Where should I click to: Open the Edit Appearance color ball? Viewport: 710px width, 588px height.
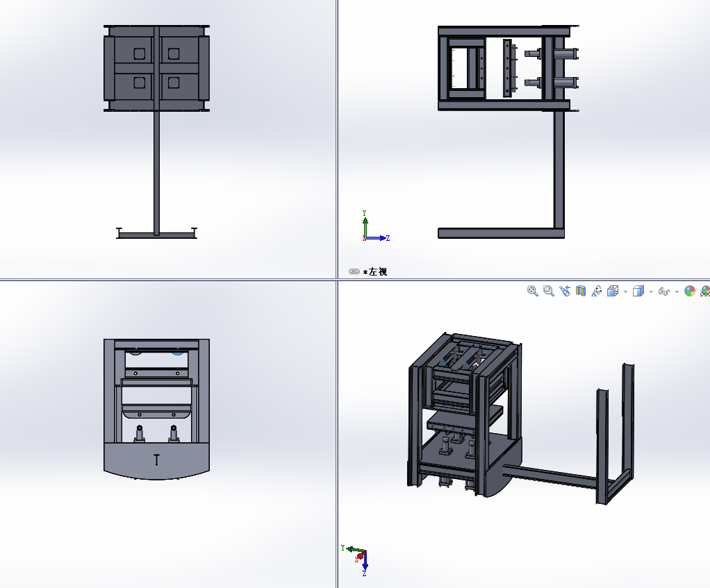coord(690,291)
